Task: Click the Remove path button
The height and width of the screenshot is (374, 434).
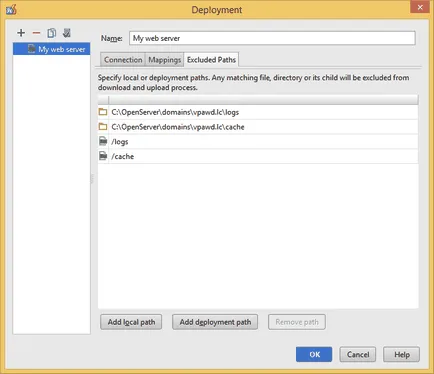Action: 297,322
